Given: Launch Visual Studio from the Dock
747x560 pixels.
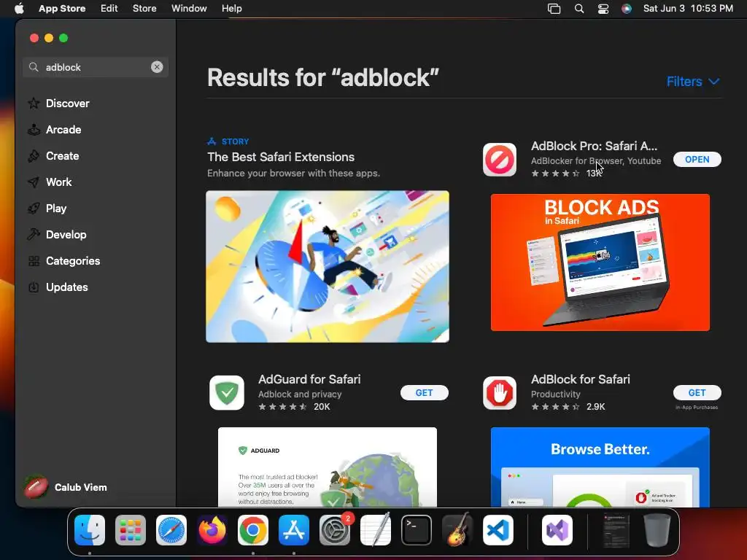Looking at the screenshot, I should (557, 530).
